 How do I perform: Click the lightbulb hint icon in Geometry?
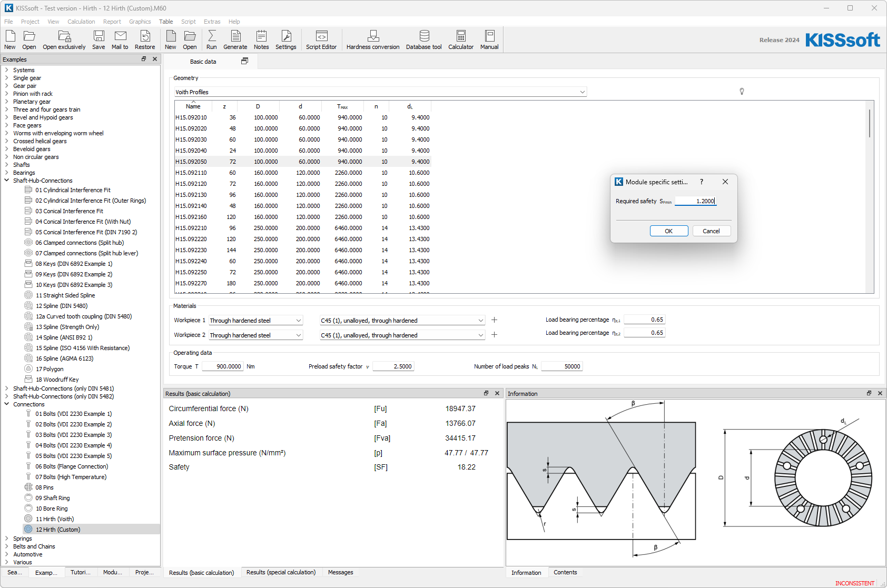(742, 92)
